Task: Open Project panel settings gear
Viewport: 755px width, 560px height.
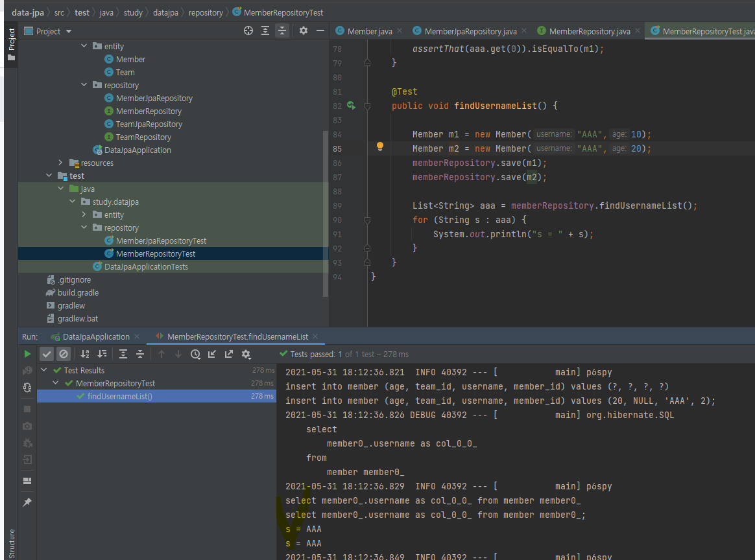Action: click(304, 31)
